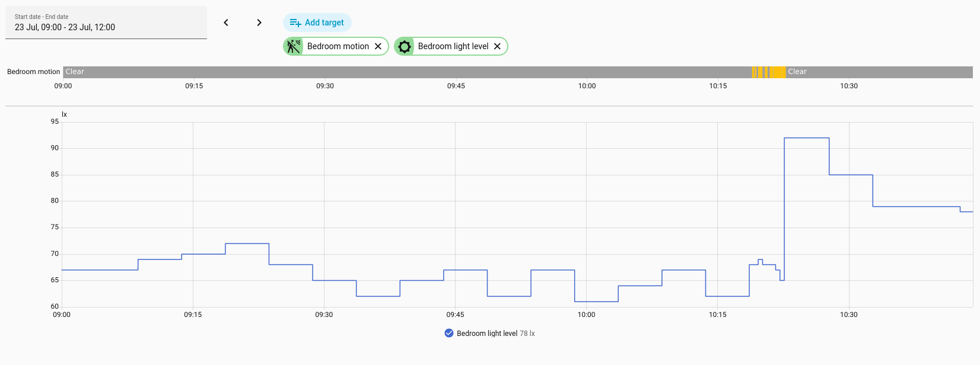This screenshot has width=980, height=365.
Task: Click the first Clear segment of motion timeline
Action: pyautogui.click(x=407, y=72)
